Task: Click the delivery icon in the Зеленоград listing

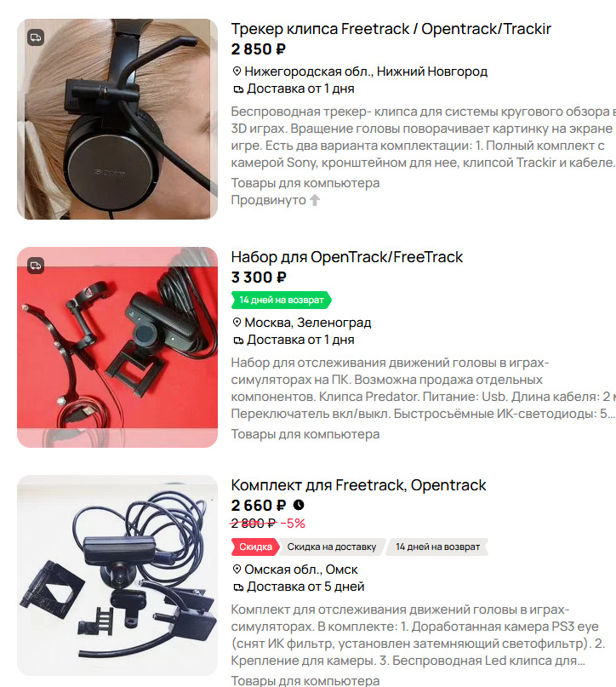Action: tap(238, 341)
